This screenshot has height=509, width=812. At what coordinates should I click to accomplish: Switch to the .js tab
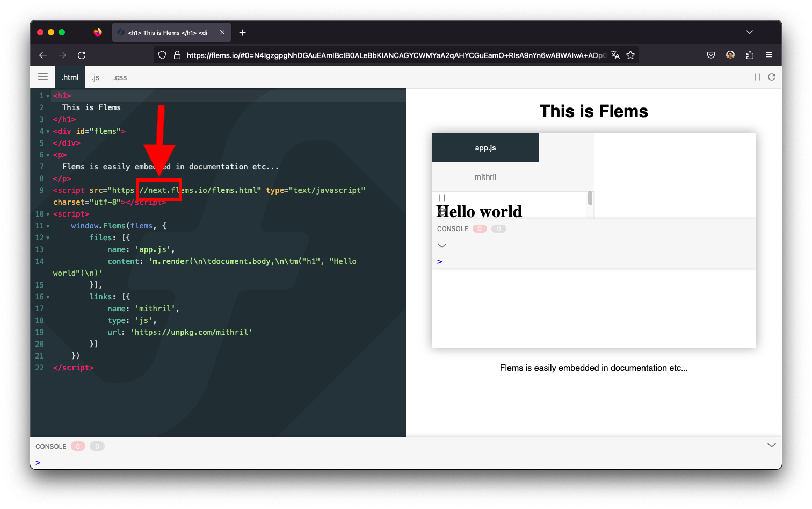click(x=95, y=77)
